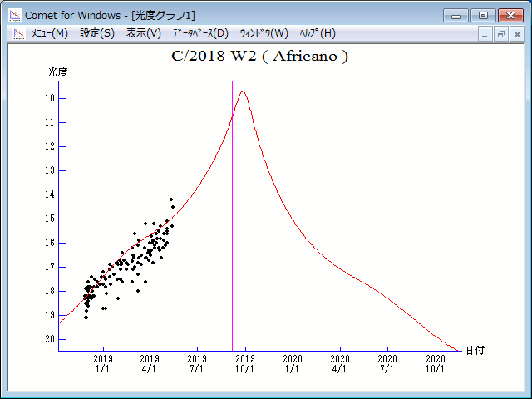
Task: Open the 設定(S) settings menu
Action: 97,33
